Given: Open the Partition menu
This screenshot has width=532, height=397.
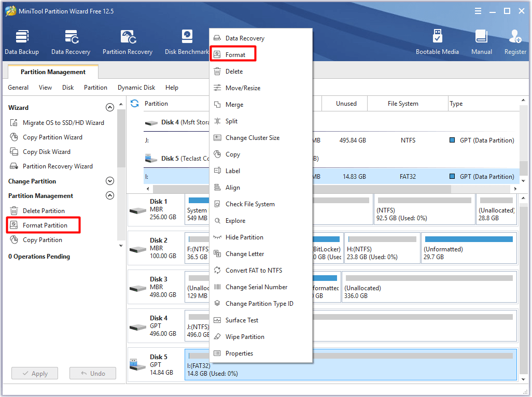Looking at the screenshot, I should [95, 88].
